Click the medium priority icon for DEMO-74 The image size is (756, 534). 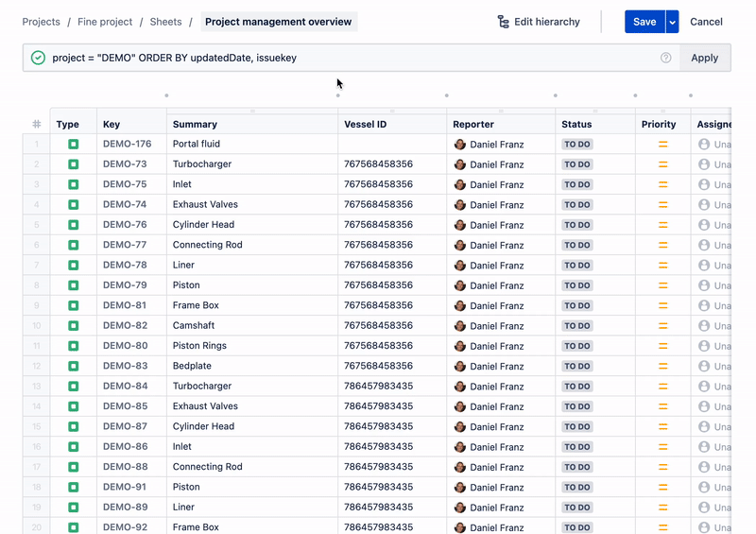pos(663,205)
